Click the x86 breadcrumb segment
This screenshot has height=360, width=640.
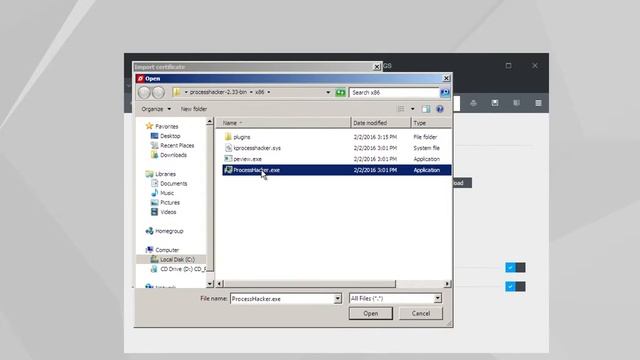pyautogui.click(x=260, y=93)
